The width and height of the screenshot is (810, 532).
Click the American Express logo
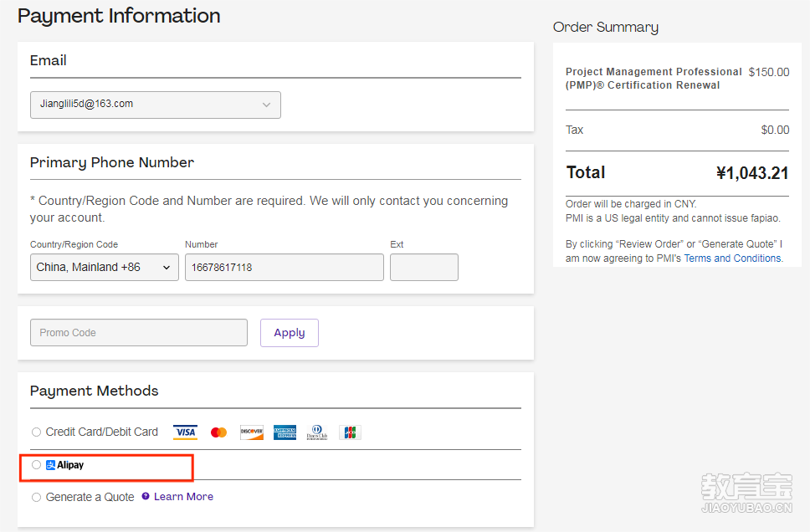tap(285, 432)
